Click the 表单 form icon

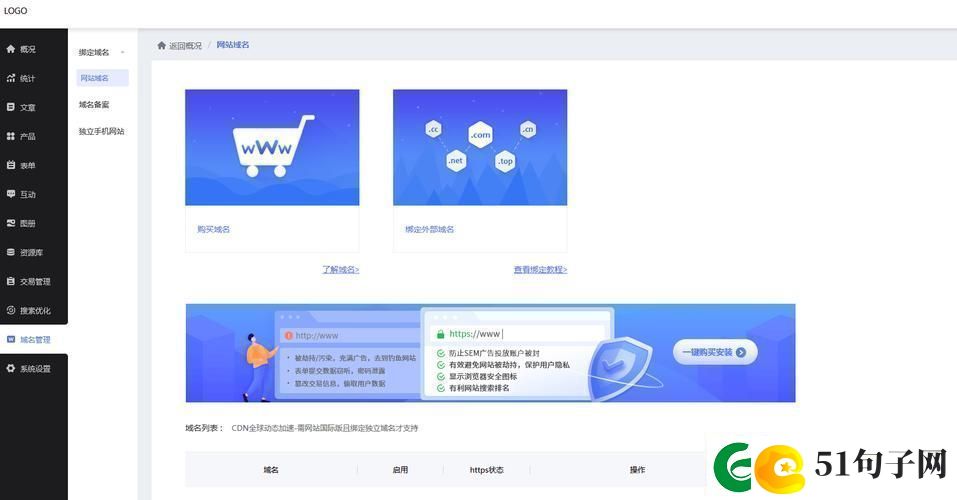pyautogui.click(x=10, y=165)
